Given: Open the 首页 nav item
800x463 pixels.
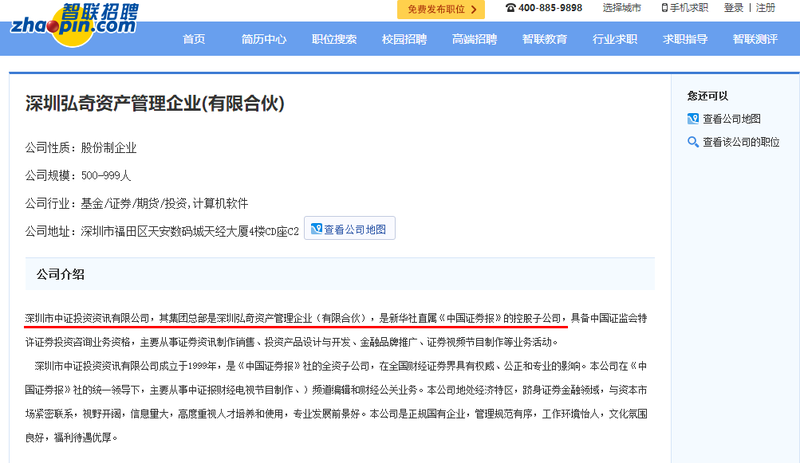Looking at the screenshot, I should [194, 39].
